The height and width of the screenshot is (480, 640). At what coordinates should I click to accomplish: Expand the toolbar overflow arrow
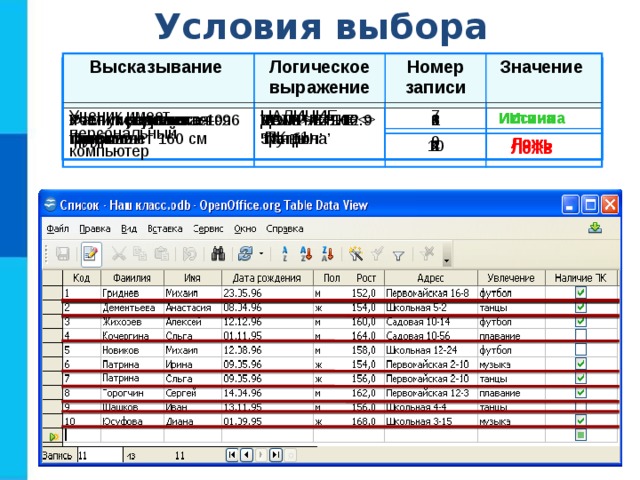pyautogui.click(x=447, y=254)
